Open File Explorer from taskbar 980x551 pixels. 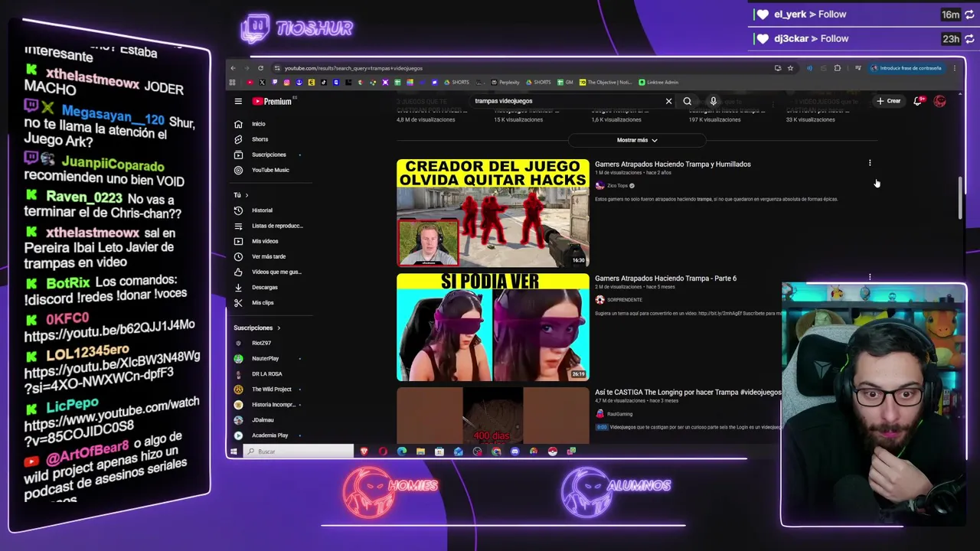(x=420, y=452)
